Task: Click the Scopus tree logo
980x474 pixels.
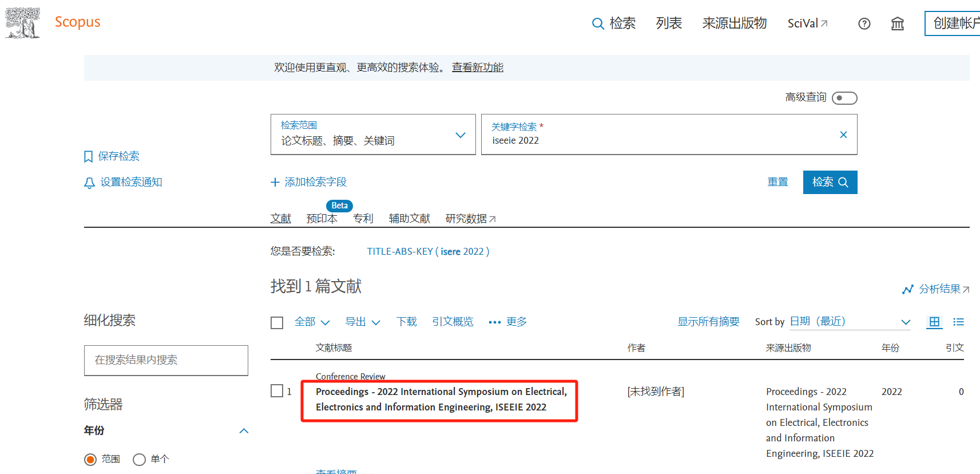Action: (x=23, y=23)
